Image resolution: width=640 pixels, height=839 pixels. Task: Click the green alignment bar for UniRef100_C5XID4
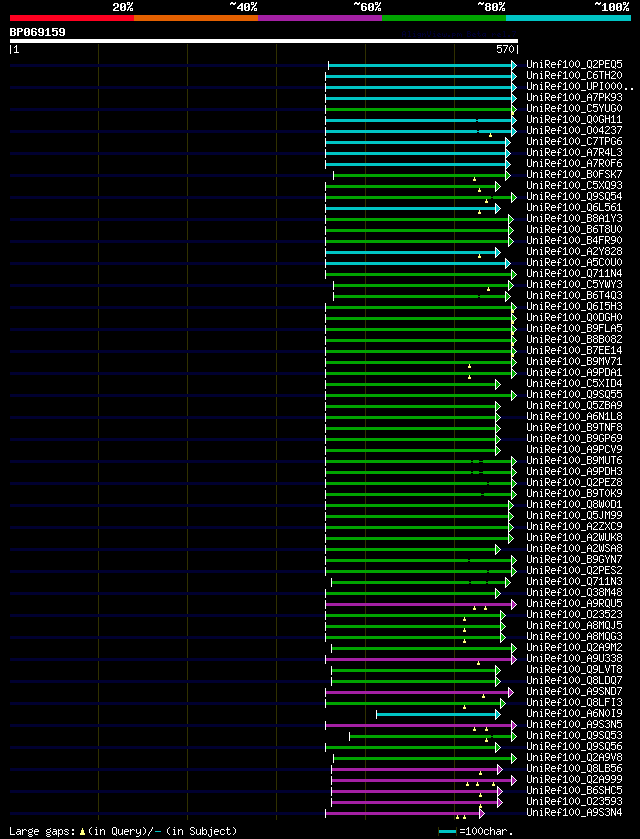pyautogui.click(x=413, y=385)
